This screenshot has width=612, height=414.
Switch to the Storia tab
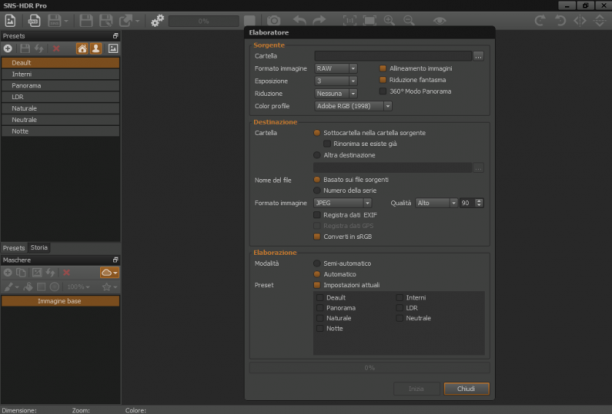click(x=39, y=247)
